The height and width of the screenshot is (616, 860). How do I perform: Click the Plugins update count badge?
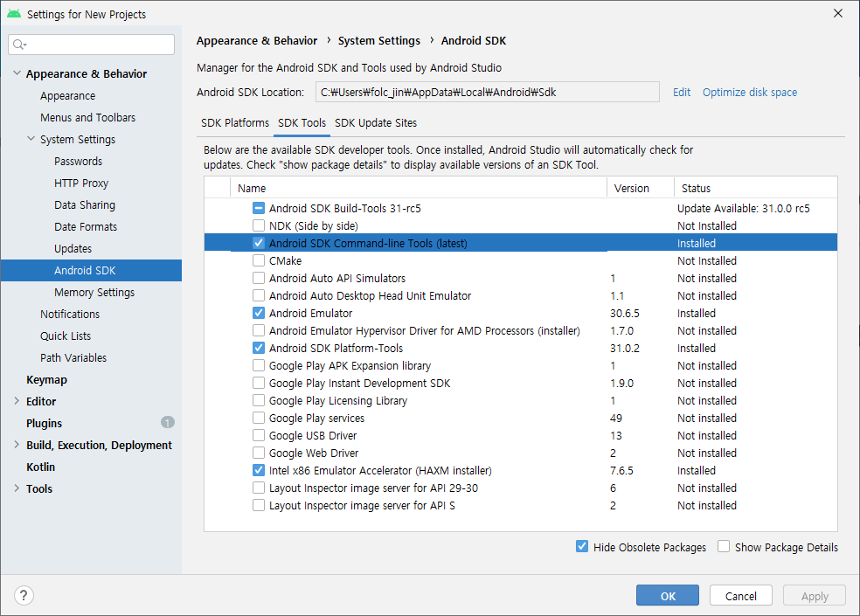point(167,422)
